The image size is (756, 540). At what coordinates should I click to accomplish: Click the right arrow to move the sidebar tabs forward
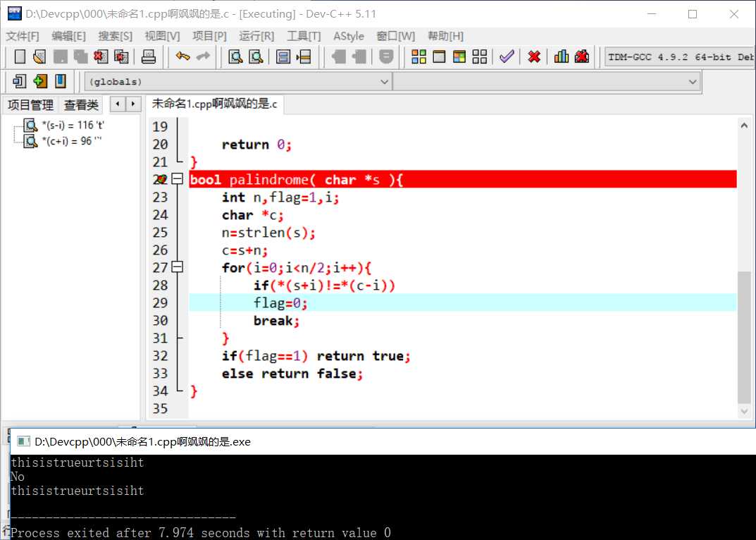tap(133, 104)
